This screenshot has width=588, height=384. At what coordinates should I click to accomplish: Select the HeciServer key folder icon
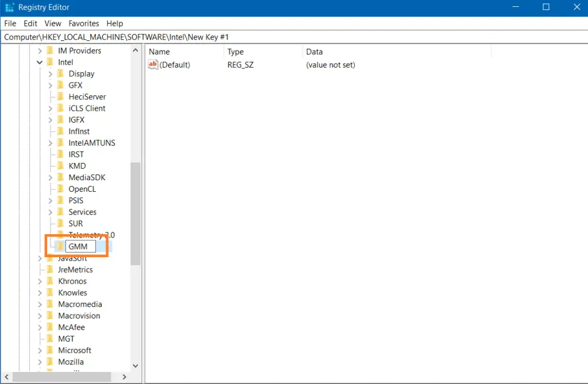pos(60,96)
